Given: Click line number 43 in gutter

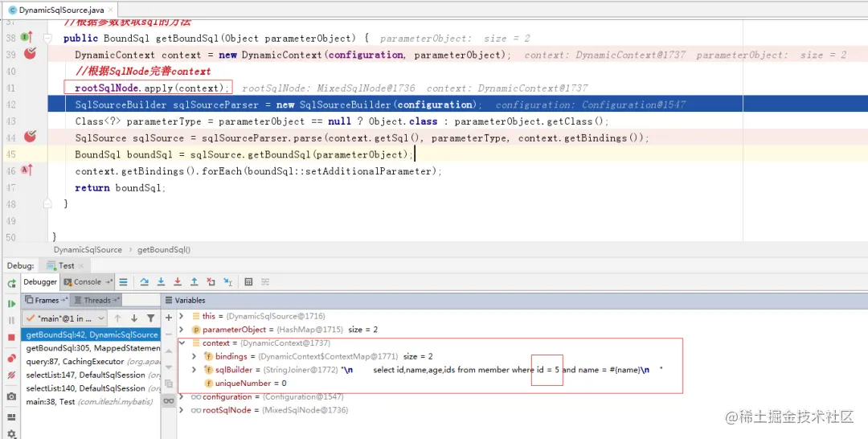Looking at the screenshot, I should coord(11,121).
